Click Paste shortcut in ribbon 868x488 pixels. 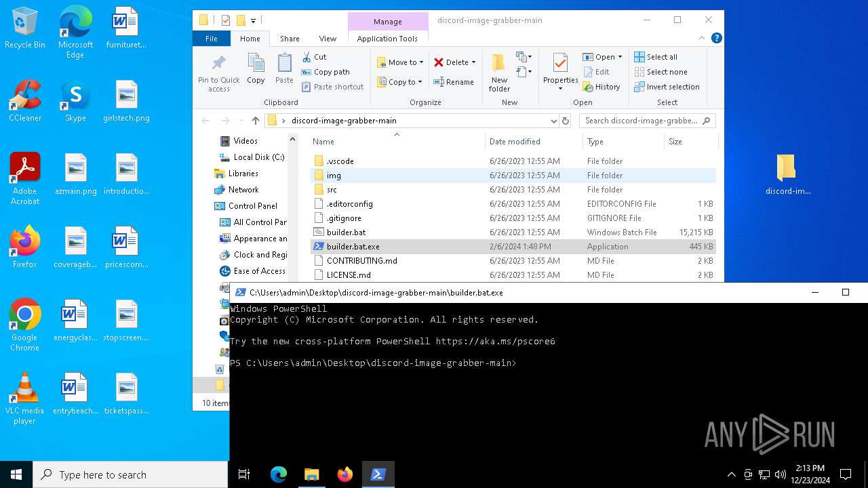point(332,87)
